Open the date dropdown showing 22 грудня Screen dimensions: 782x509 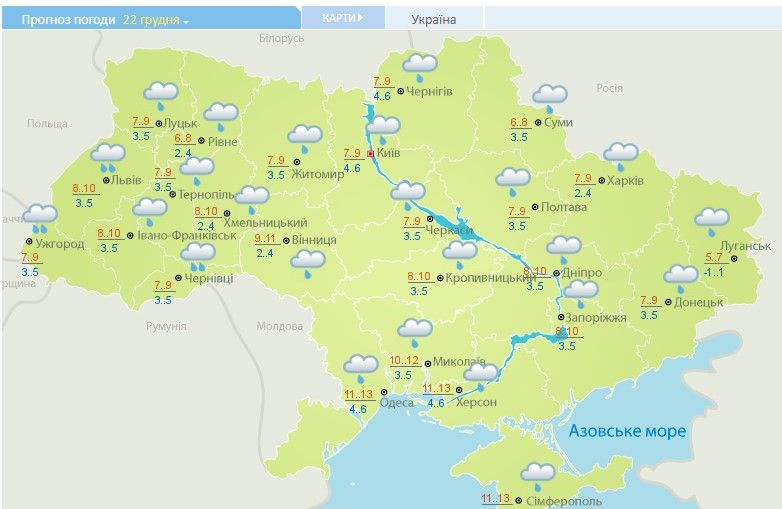coord(156,20)
